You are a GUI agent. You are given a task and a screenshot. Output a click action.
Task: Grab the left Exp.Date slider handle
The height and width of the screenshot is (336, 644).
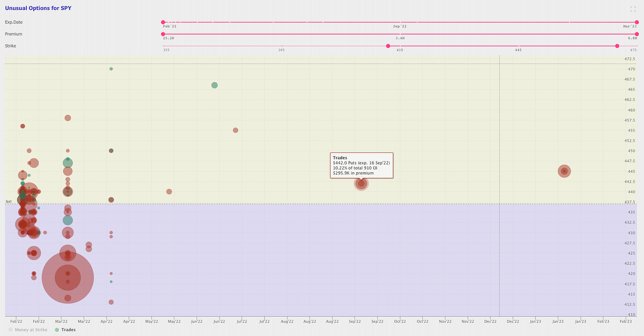pyautogui.click(x=163, y=22)
